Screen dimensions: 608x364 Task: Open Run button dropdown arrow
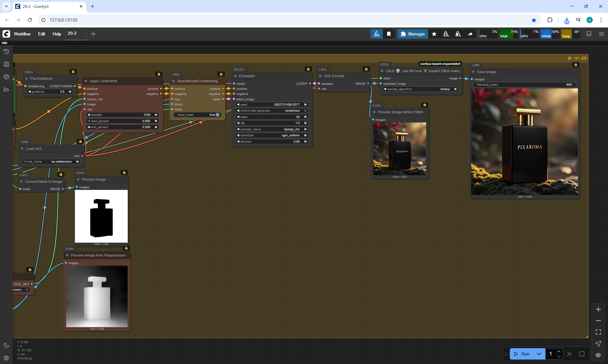click(539, 354)
